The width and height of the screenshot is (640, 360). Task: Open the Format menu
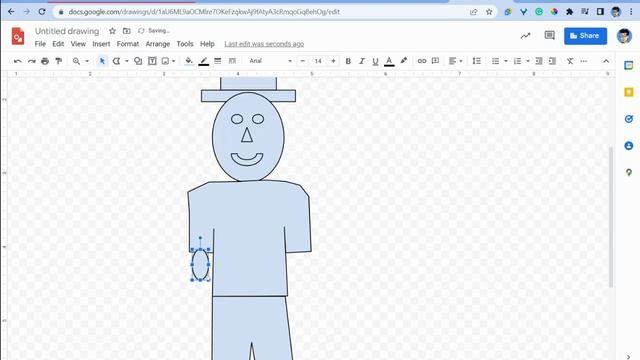(x=128, y=44)
